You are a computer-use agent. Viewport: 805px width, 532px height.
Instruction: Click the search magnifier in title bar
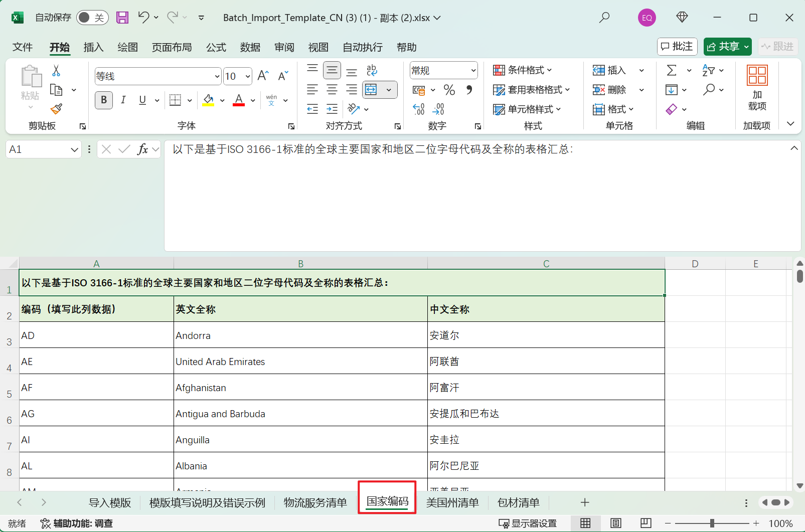[x=604, y=18]
